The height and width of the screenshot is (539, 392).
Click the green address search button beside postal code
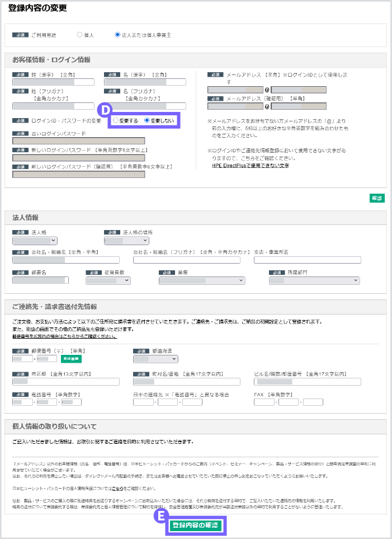tap(71, 359)
